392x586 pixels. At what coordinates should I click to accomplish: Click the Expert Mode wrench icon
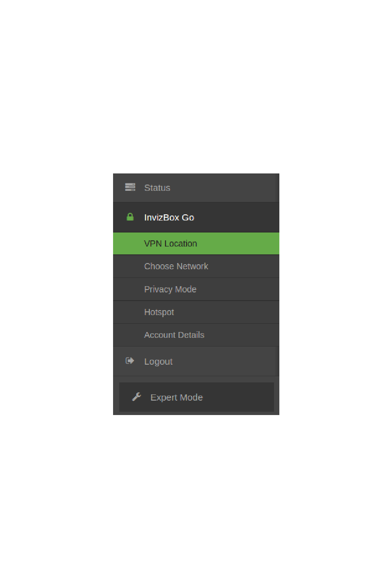[137, 396]
